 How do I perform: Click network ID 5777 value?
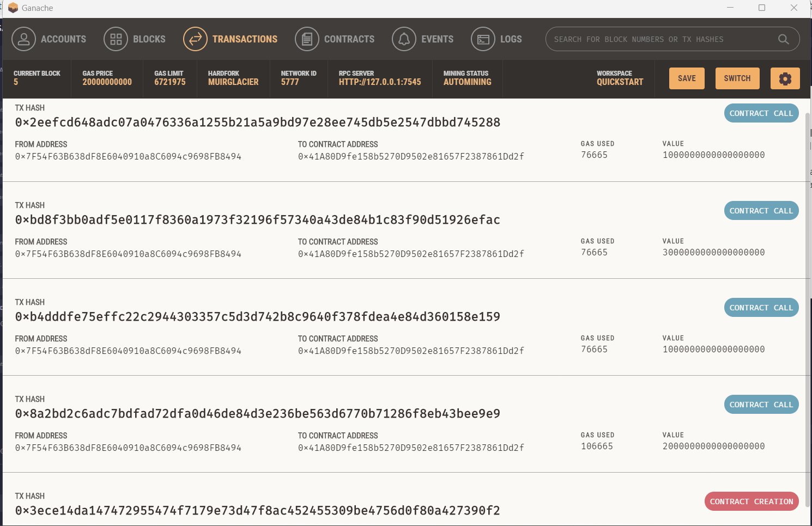click(290, 82)
